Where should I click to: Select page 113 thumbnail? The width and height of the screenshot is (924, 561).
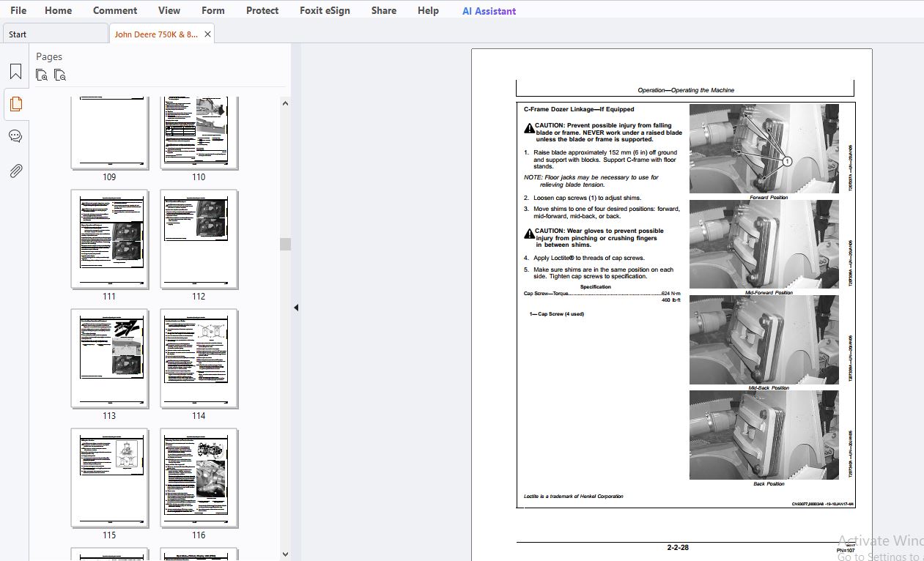coord(109,358)
